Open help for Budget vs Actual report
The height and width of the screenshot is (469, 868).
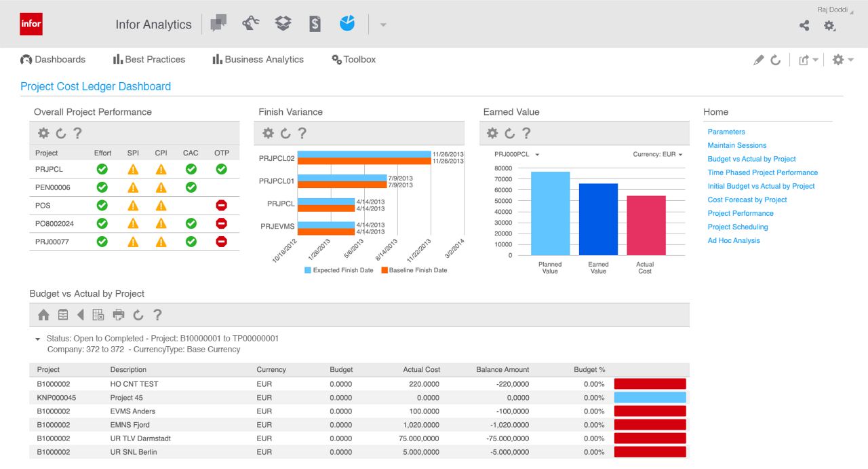(157, 315)
